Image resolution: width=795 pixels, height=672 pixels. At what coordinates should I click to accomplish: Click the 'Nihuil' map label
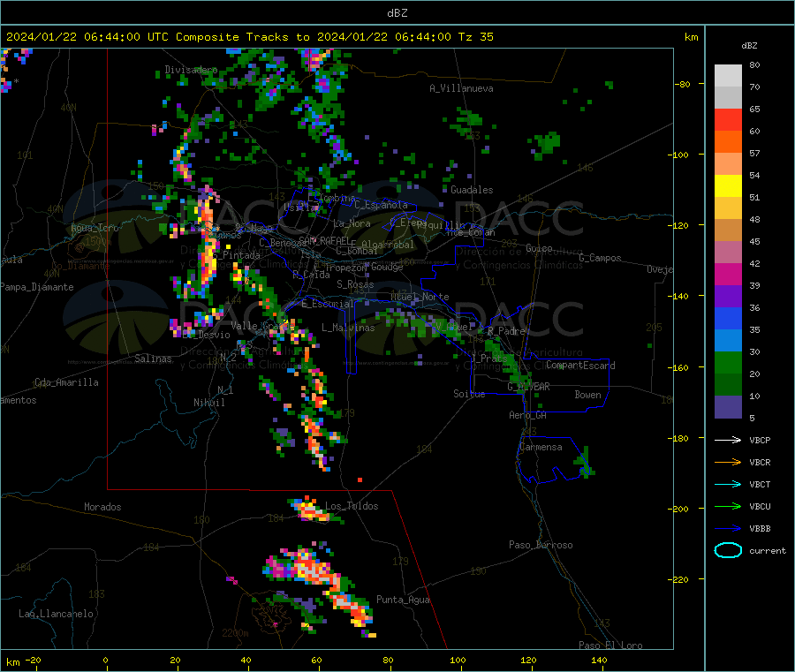tap(208, 403)
